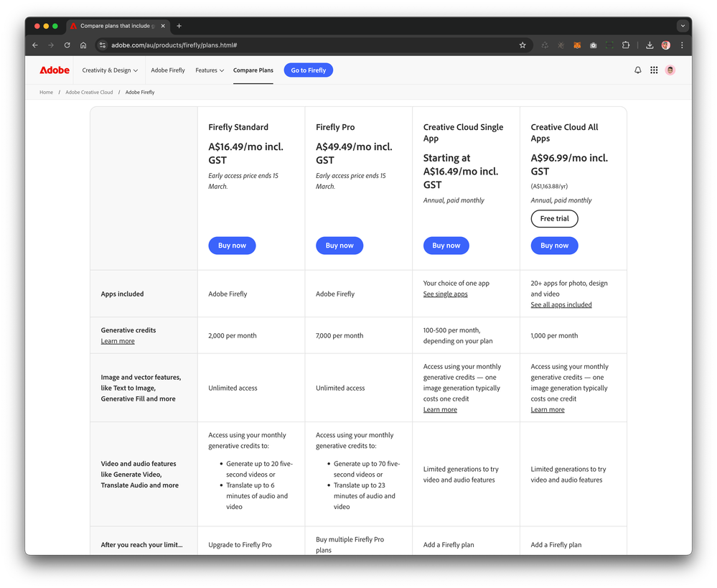Open the Chrome three-dot menu

coord(682,45)
